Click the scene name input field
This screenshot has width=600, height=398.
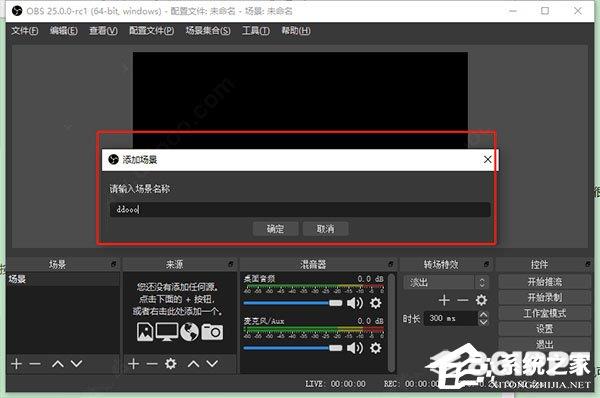coord(300,209)
